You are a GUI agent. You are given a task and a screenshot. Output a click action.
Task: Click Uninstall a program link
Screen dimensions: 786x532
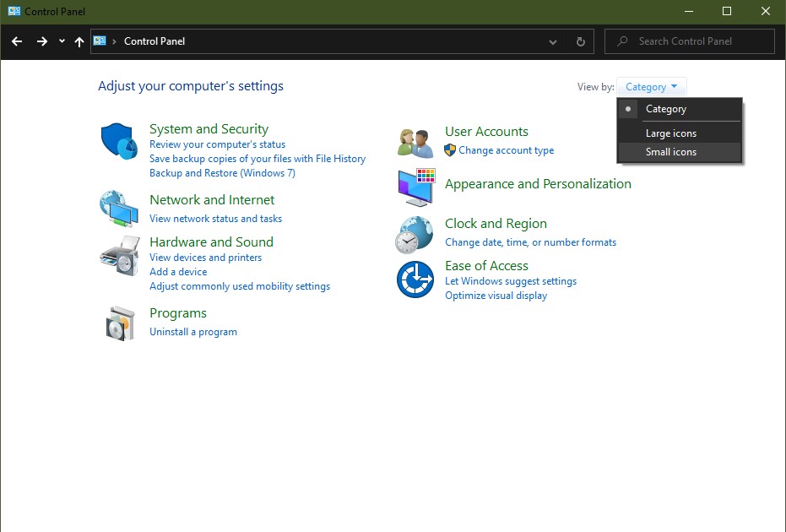pyautogui.click(x=193, y=332)
